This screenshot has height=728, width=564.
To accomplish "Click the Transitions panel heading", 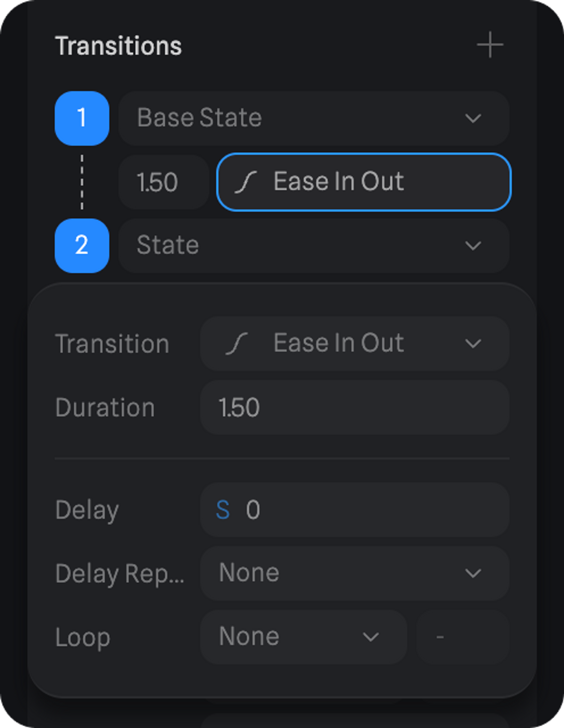I will [x=119, y=46].
